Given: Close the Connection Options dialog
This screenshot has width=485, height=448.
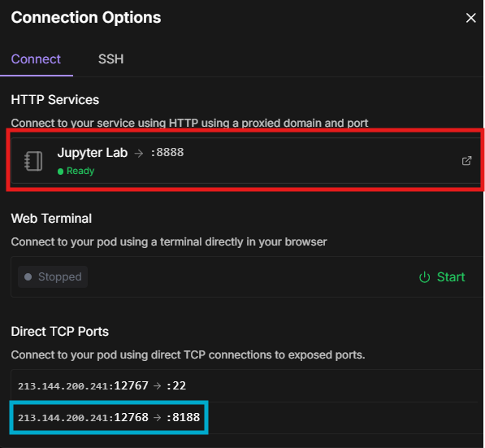Looking at the screenshot, I should click(470, 18).
